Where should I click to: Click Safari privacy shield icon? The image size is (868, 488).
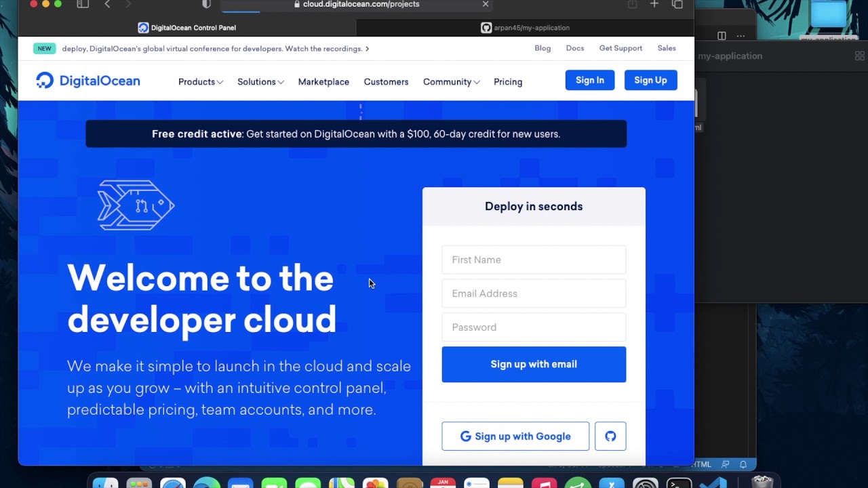(x=207, y=4)
